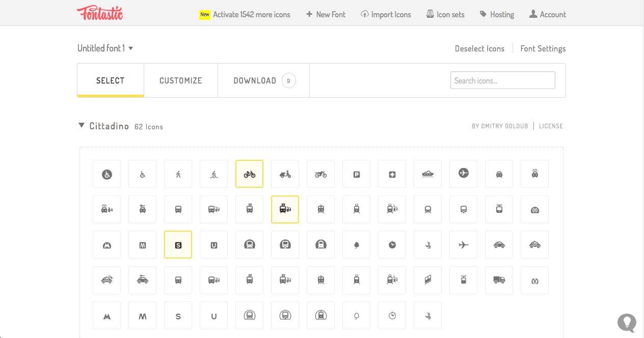
Task: Deselect the highlighted tram icon
Action: pos(285,209)
